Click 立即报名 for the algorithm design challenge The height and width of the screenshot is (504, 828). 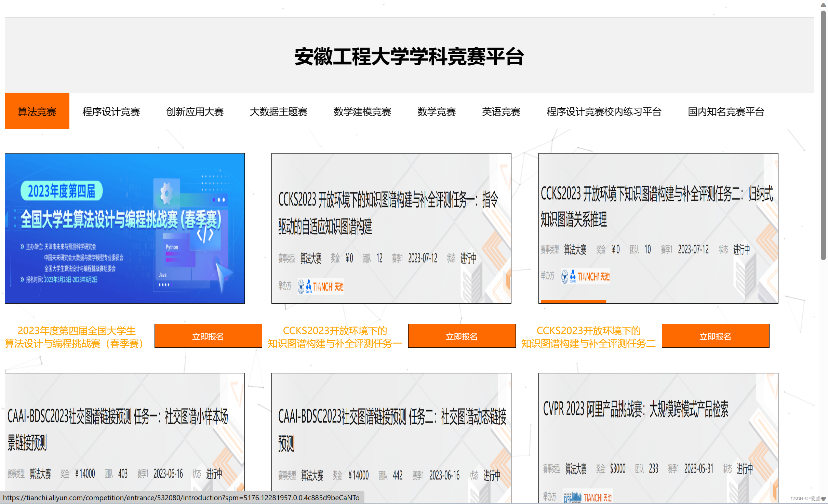pos(208,336)
